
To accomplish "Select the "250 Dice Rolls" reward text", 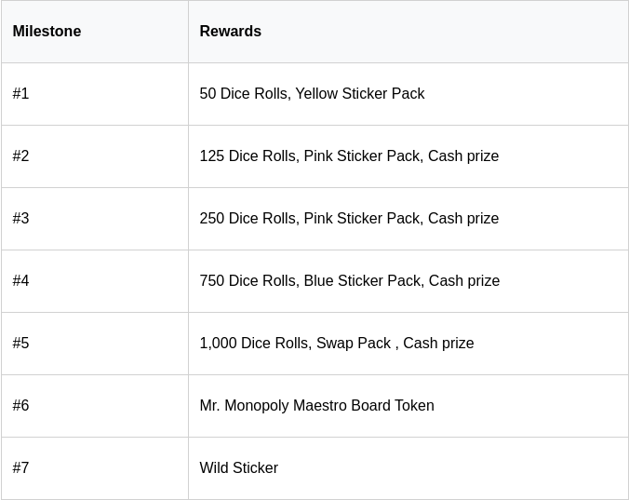I will [x=247, y=218].
